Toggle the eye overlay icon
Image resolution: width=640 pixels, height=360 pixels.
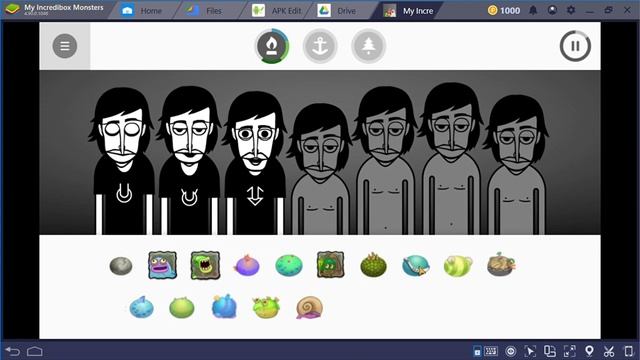(510, 351)
